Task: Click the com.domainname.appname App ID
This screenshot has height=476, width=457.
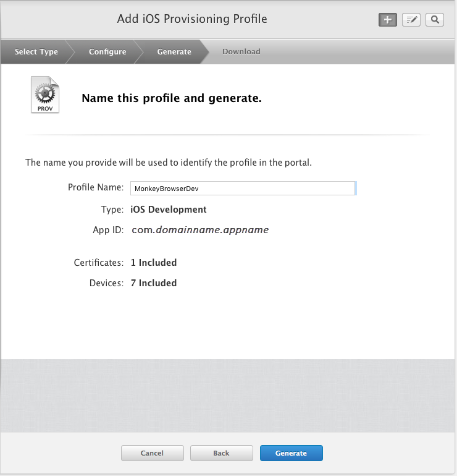Action: (200, 230)
